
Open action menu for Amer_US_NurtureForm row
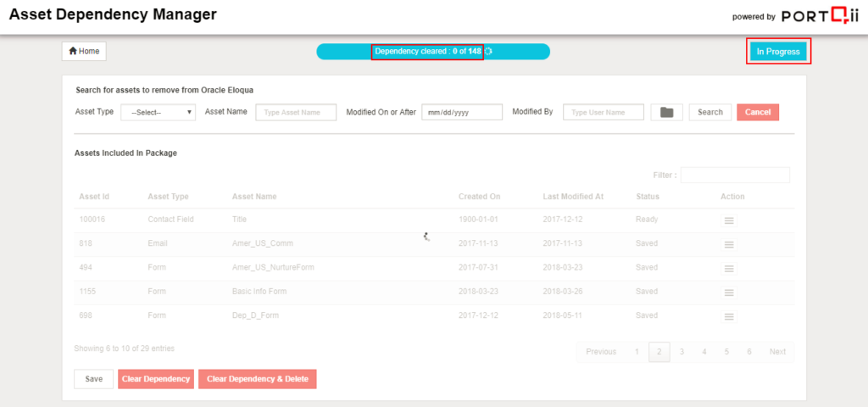(x=728, y=268)
